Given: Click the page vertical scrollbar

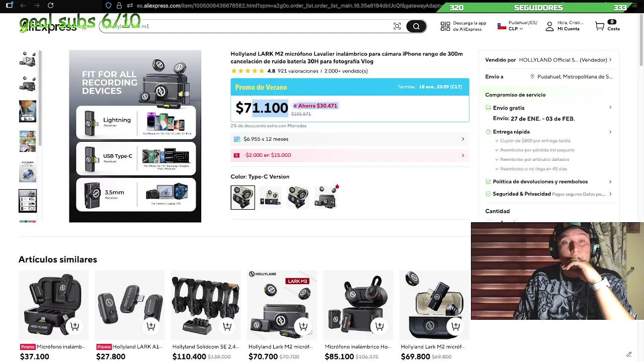Looking at the screenshot, I should pyautogui.click(x=641, y=40).
